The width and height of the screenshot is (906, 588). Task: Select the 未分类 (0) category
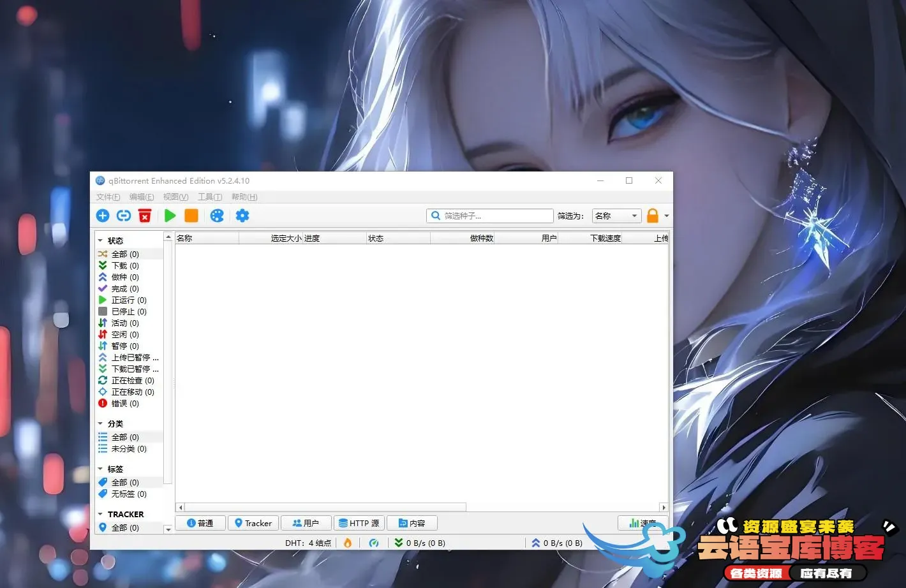pyautogui.click(x=130, y=448)
